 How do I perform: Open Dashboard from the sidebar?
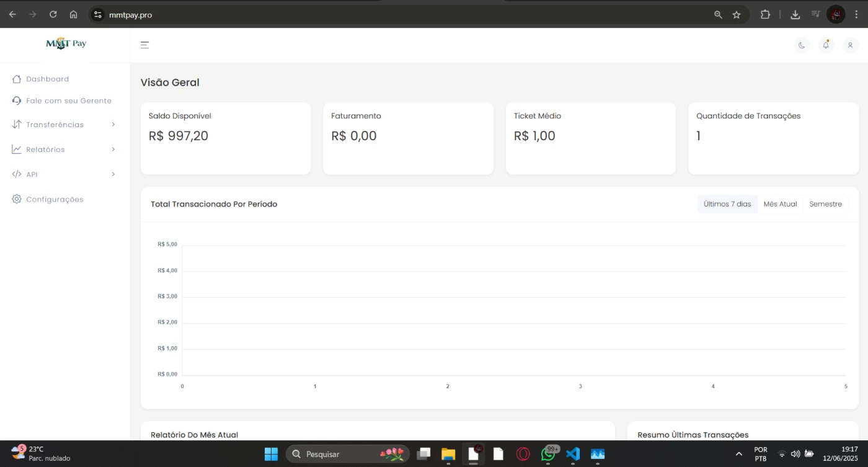click(x=47, y=79)
